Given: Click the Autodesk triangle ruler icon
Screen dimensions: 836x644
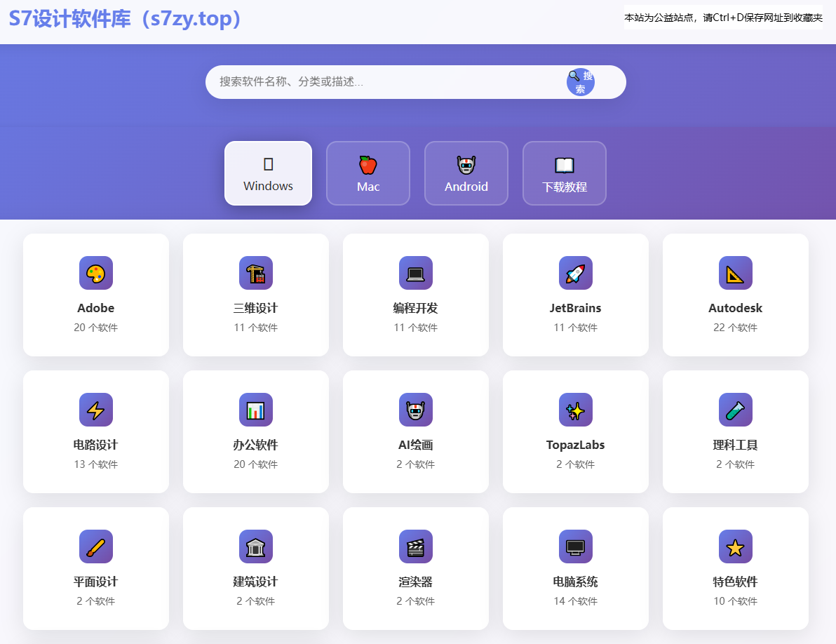Looking at the screenshot, I should [736, 273].
